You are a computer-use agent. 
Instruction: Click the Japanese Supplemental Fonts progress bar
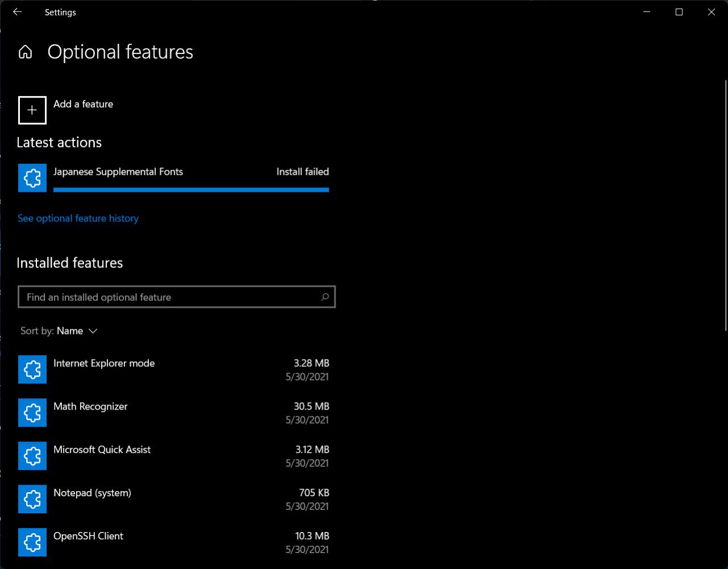coord(191,190)
